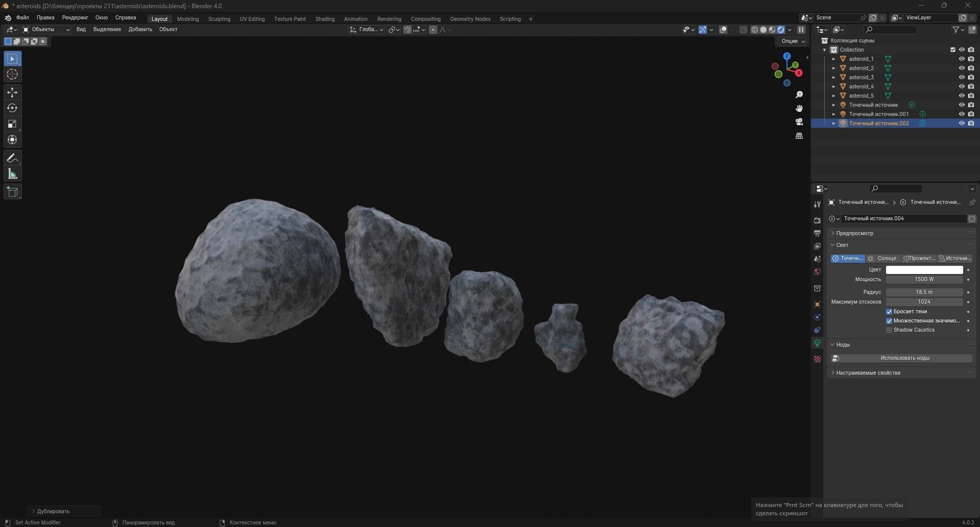The width and height of the screenshot is (980, 527).
Task: Expand asteroid_4 in outliner
Action: tap(834, 86)
